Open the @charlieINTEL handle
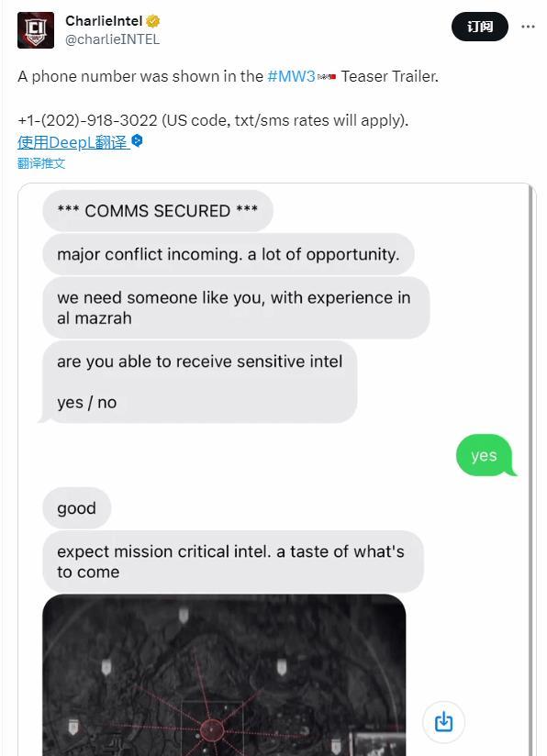 point(112,39)
